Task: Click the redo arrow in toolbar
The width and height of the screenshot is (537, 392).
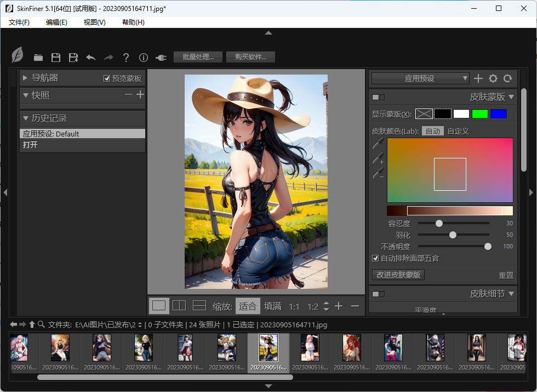Action: coord(108,57)
